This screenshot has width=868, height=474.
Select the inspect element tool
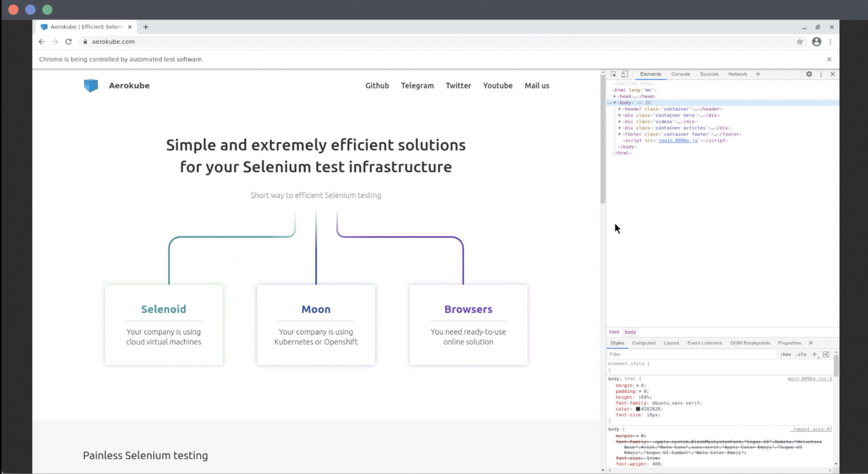(614, 74)
